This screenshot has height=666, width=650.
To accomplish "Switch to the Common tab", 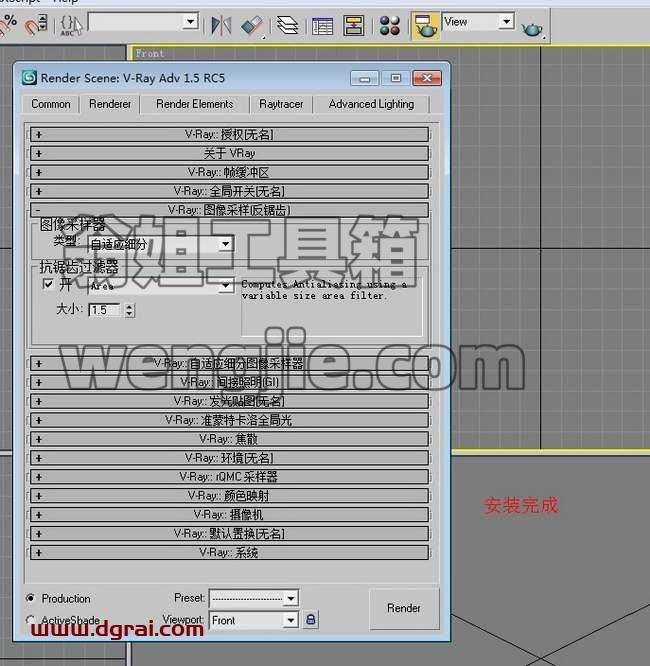I will 51,104.
